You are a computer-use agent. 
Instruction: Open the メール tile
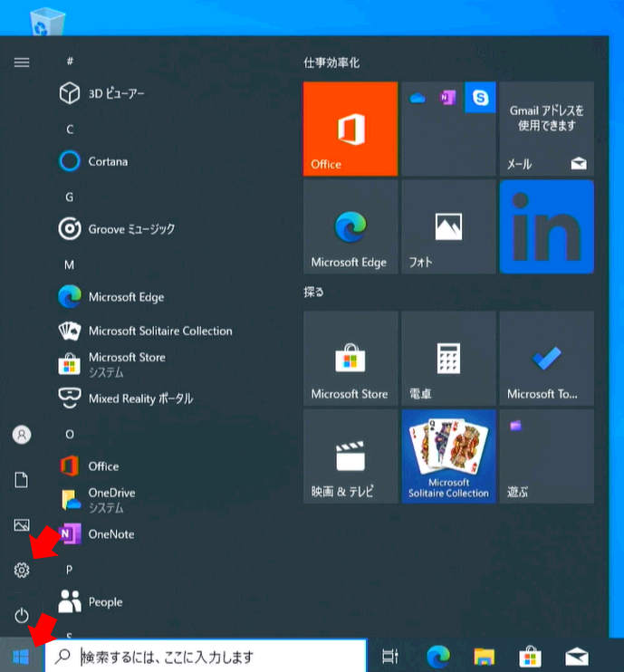coord(546,129)
